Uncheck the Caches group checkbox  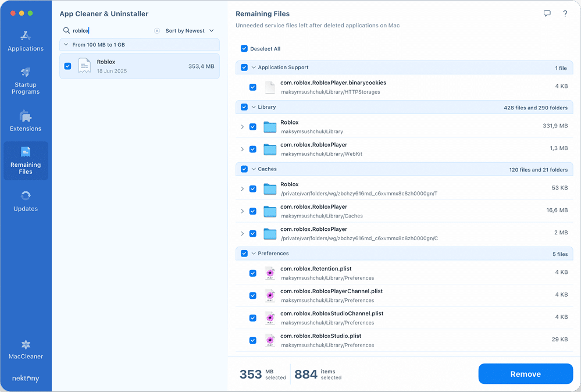(244, 169)
